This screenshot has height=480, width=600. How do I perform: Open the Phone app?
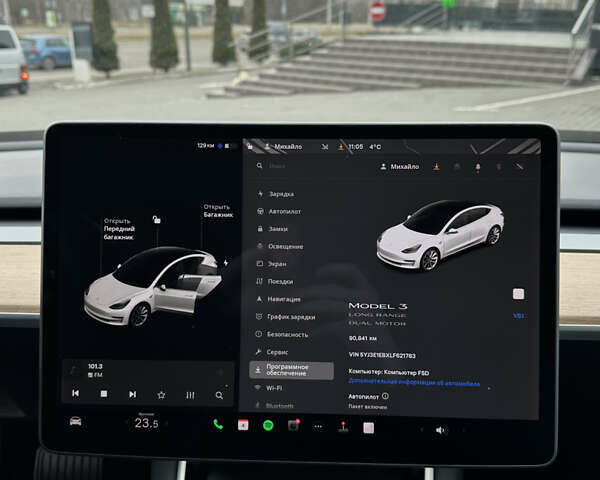pos(218,424)
